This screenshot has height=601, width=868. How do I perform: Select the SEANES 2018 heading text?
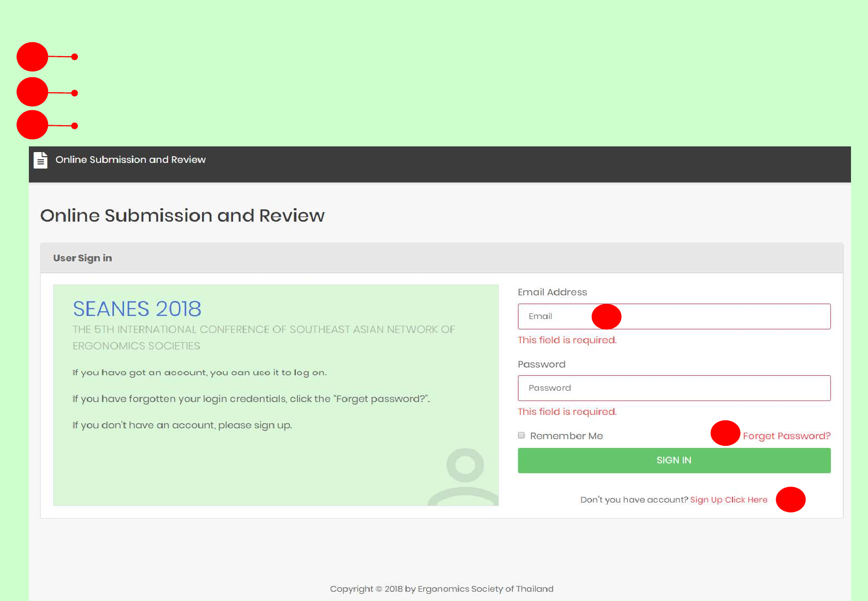[137, 309]
